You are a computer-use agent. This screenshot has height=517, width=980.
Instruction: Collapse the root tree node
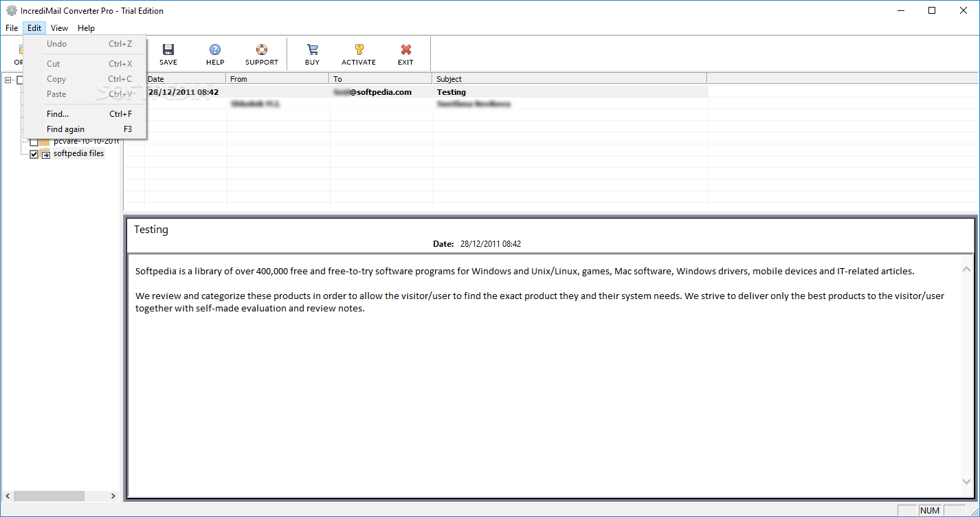(8, 80)
